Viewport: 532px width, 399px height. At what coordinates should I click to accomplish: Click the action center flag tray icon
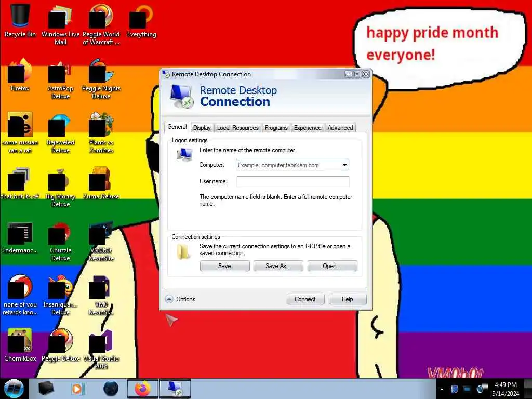pyautogui.click(x=455, y=389)
